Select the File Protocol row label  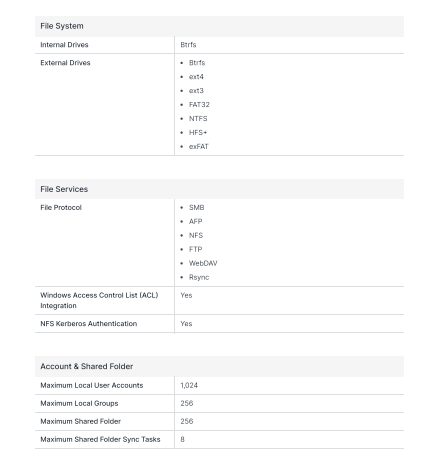point(61,207)
